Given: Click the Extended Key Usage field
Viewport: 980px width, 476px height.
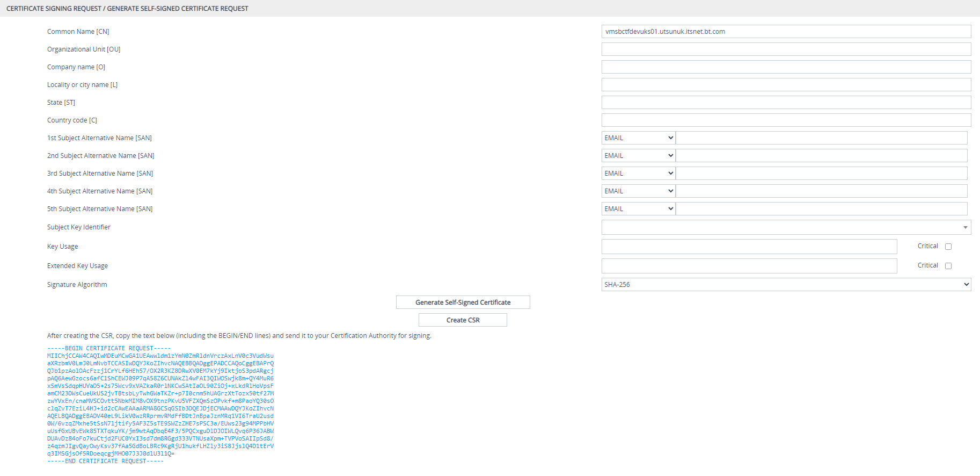Looking at the screenshot, I should [749, 266].
